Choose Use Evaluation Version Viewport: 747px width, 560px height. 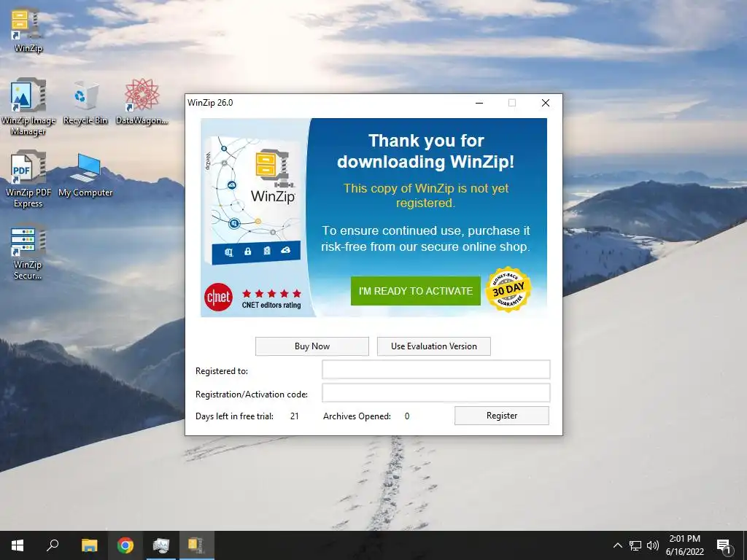(433, 346)
